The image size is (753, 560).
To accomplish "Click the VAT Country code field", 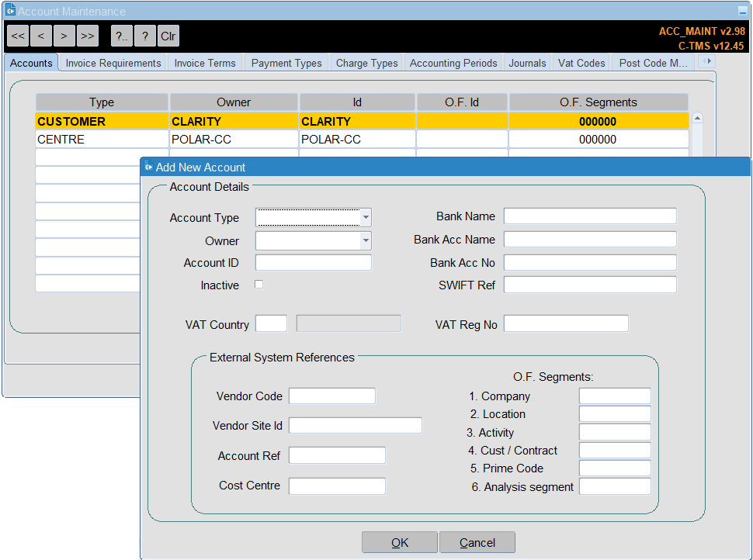I will coord(272,323).
